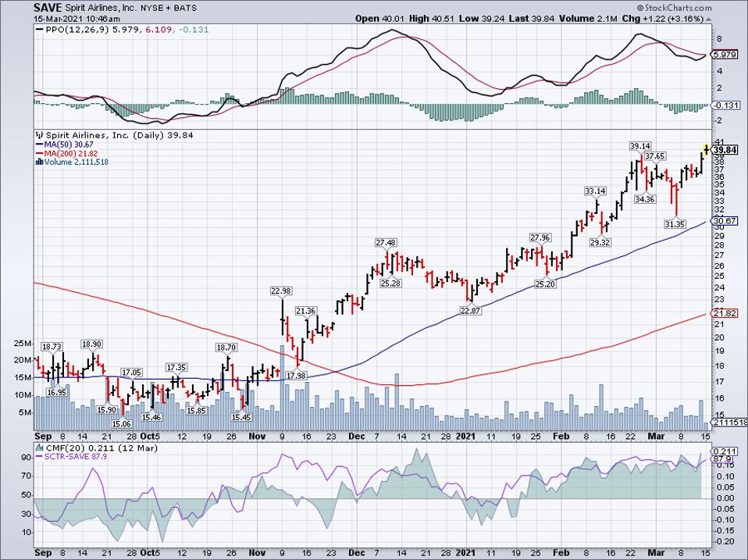Screen dimensions: 748x560
Task: Click the -0.131 histogram value tag on the right axis
Action: (x=725, y=105)
